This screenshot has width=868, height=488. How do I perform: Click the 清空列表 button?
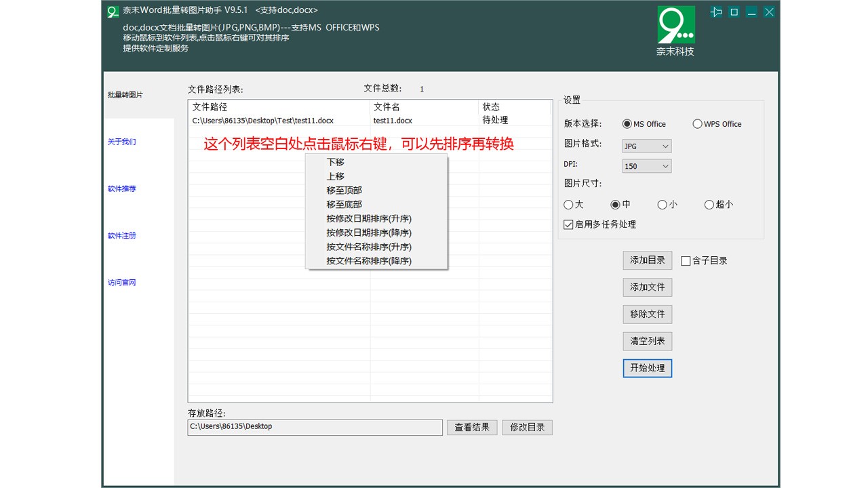(x=647, y=341)
